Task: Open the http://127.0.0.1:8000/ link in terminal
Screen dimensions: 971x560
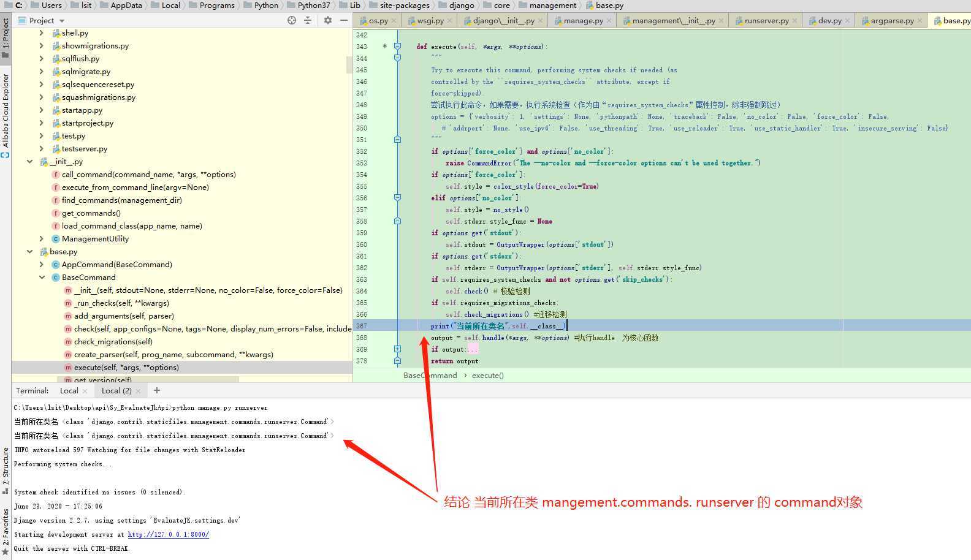Action: [168, 535]
